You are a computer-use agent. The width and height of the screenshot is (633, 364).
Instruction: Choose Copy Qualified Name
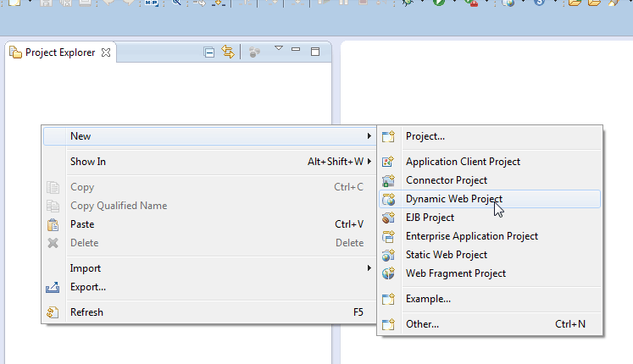[209, 206]
